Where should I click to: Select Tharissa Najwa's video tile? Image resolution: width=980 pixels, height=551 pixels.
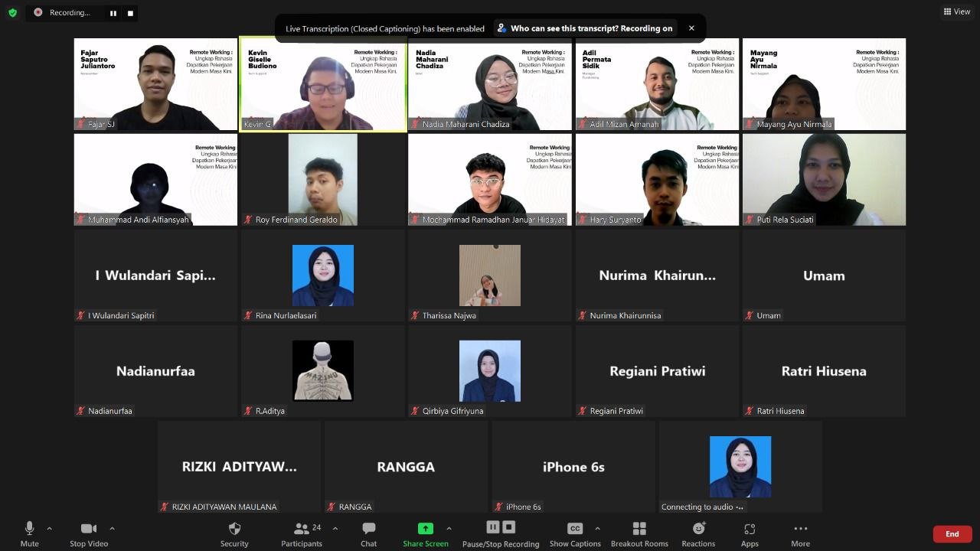pos(490,275)
